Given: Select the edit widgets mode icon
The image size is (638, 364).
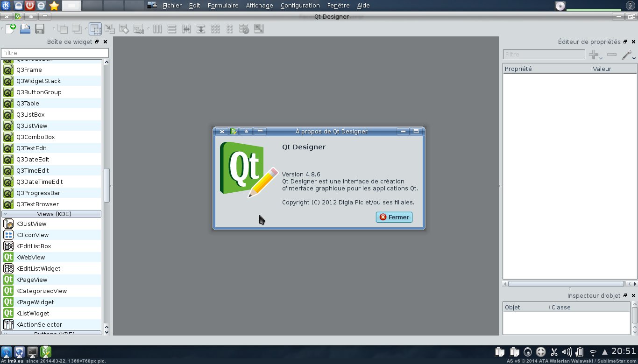Looking at the screenshot, I should click(x=95, y=29).
